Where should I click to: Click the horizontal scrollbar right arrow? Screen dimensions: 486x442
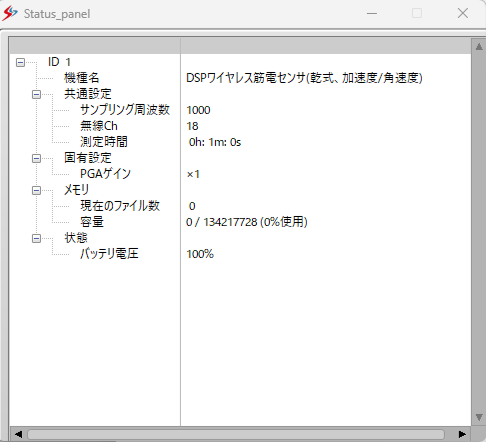click(462, 434)
